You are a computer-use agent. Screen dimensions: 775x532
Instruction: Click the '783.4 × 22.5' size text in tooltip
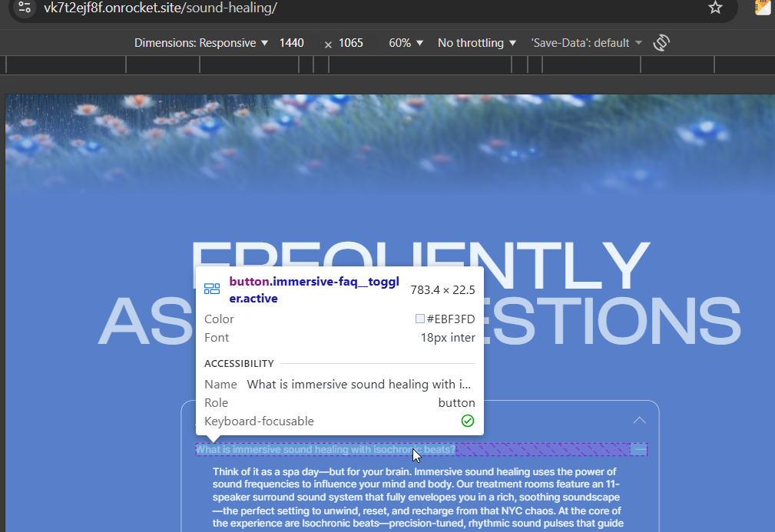[443, 290]
